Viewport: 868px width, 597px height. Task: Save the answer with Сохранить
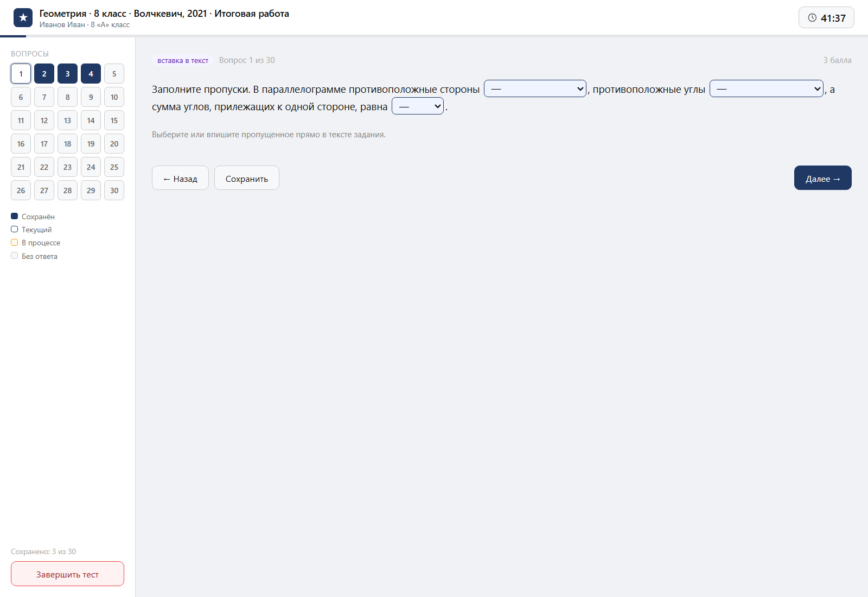pyautogui.click(x=247, y=178)
